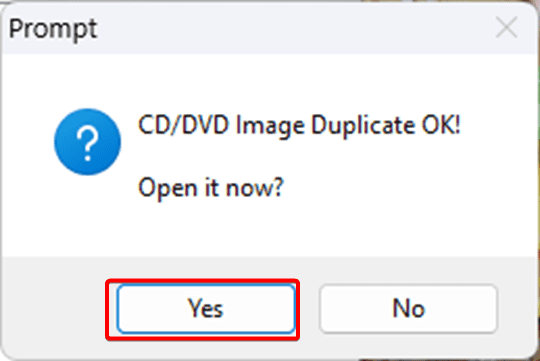This screenshot has width=540, height=361.
Task: Click the 'Open it now?' text
Action: click(211, 189)
